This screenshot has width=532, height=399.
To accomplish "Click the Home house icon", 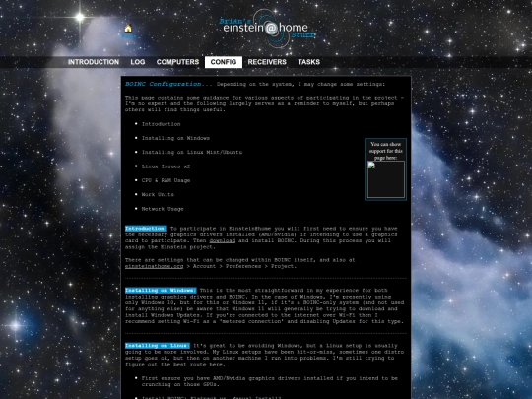I will pos(128,28).
